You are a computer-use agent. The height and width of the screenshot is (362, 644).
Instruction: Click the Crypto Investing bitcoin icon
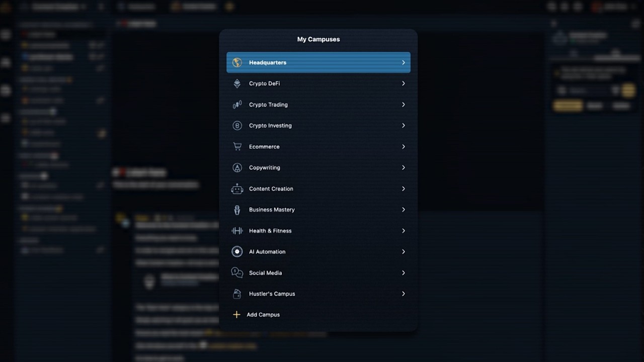[x=237, y=126]
